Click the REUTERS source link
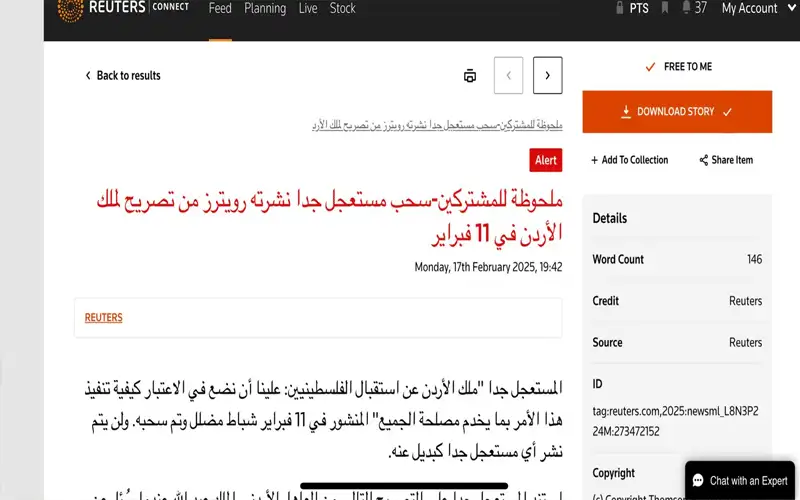 104,317
